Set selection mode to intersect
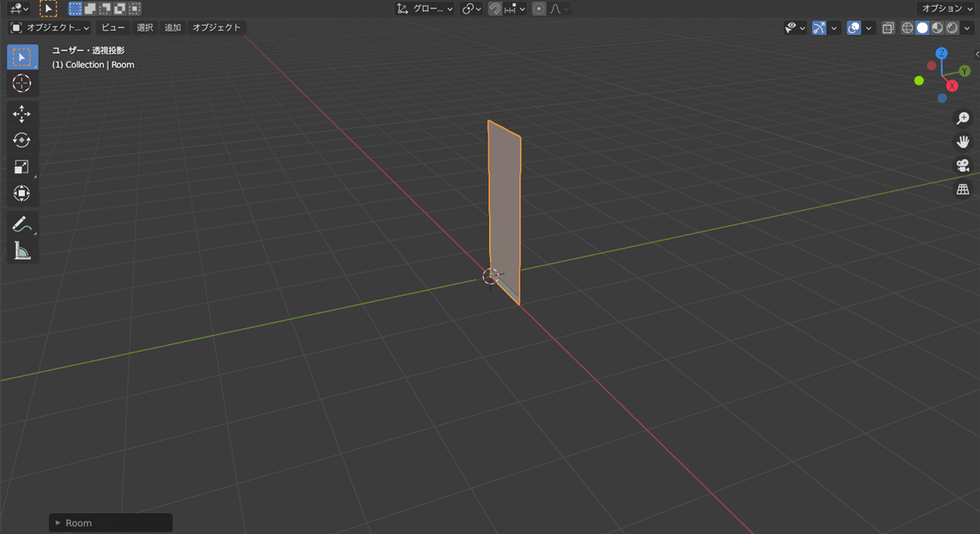This screenshot has height=534, width=980. click(135, 9)
